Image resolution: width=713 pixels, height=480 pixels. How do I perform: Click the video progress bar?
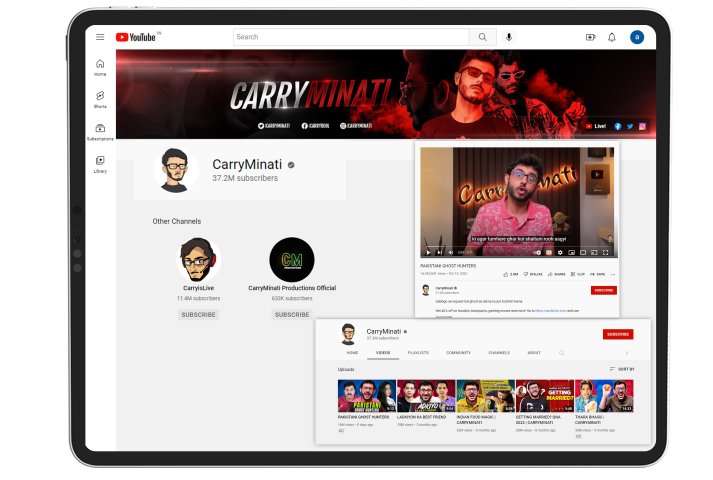517,247
